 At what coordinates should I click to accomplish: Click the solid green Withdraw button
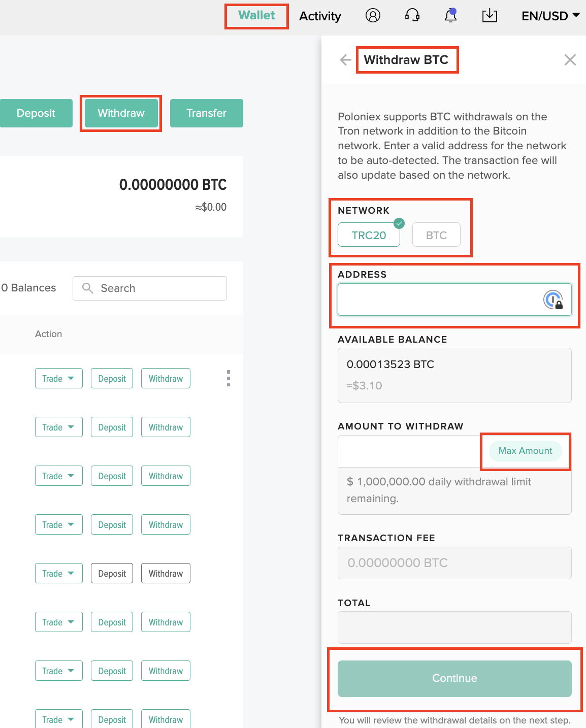(x=121, y=113)
